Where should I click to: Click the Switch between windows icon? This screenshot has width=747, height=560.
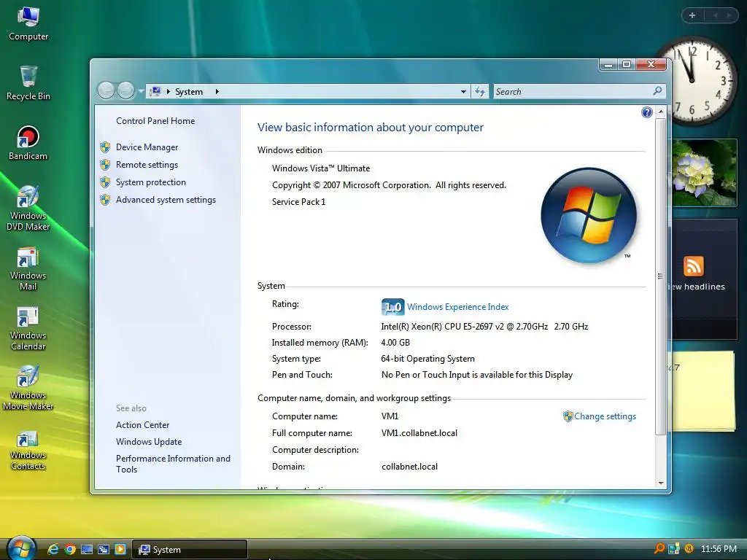point(104,549)
